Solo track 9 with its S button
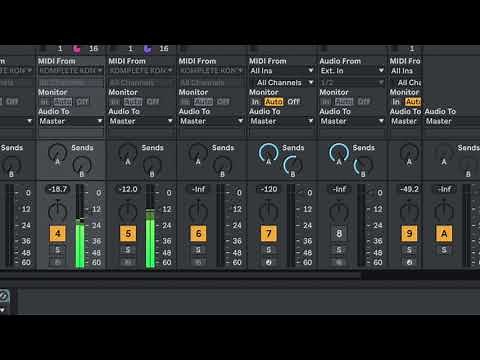Viewport: 480px width, 360px height. [x=409, y=250]
